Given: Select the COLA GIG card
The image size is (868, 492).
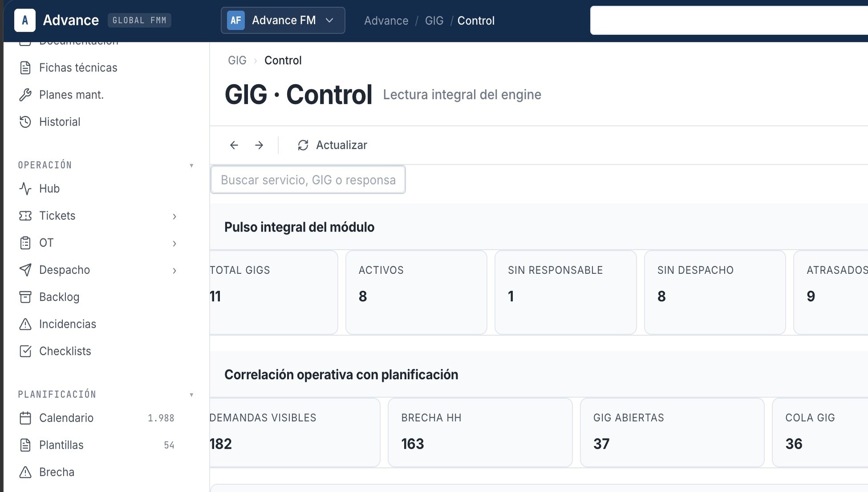Looking at the screenshot, I should coord(820,433).
